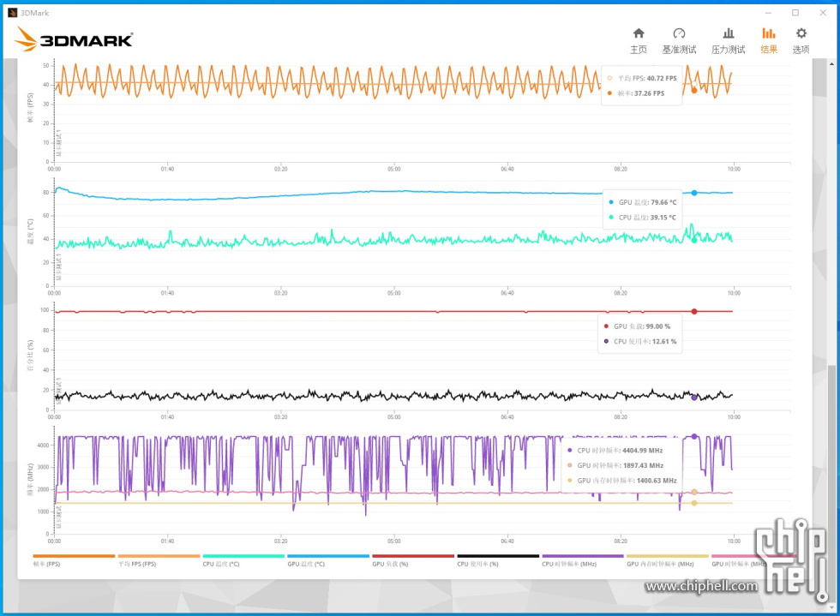Click the blue GPU temperature data point marker

[694, 193]
